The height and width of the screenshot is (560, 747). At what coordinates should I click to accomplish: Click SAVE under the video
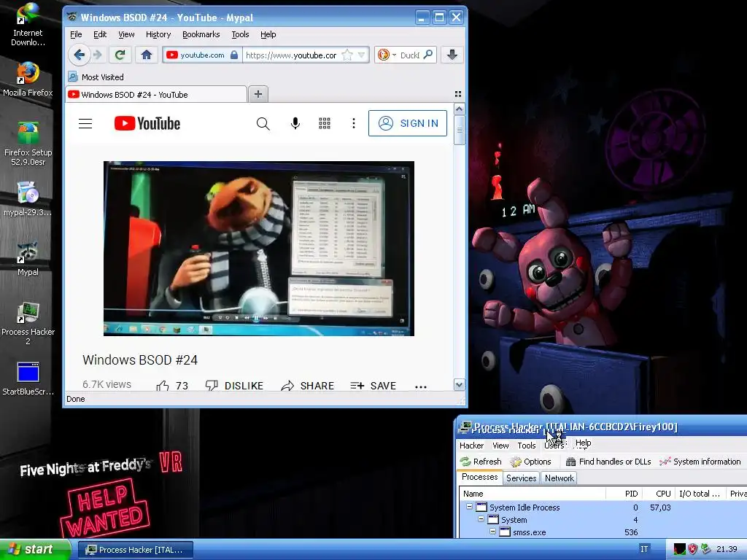(x=373, y=386)
